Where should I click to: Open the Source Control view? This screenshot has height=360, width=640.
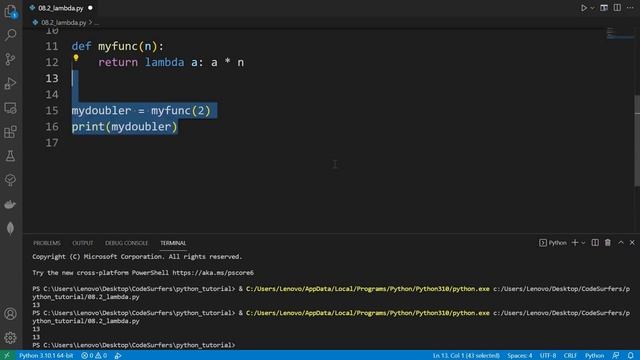10,59
